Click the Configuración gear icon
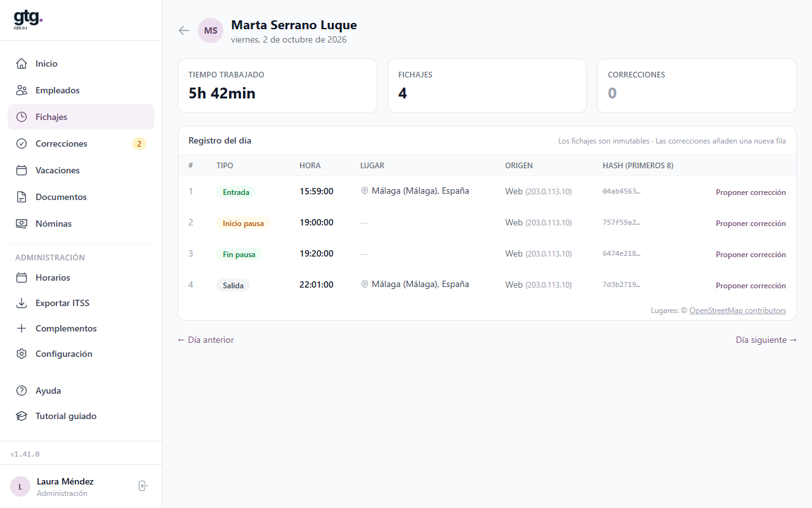The width and height of the screenshot is (812, 508). [22, 354]
